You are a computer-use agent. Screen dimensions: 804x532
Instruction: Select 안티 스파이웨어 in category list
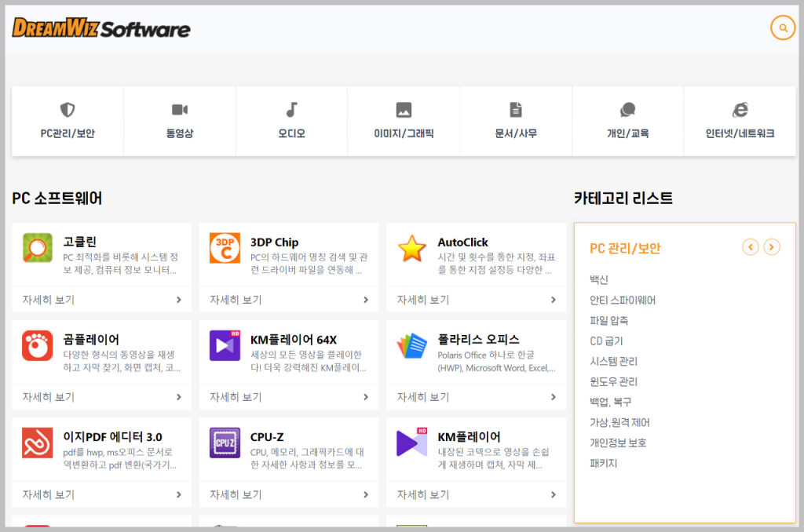coord(623,300)
